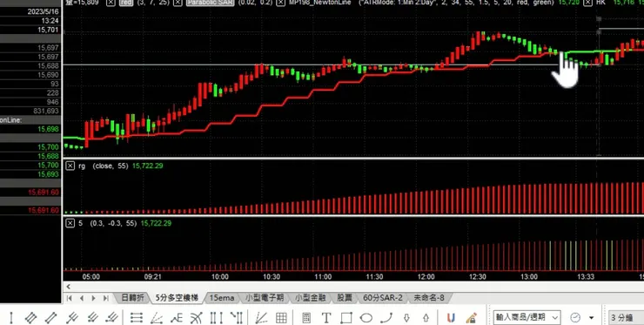Remove the MP198_NewtonLine indicator via its X
The width and height of the screenshot is (644, 325).
280,3
